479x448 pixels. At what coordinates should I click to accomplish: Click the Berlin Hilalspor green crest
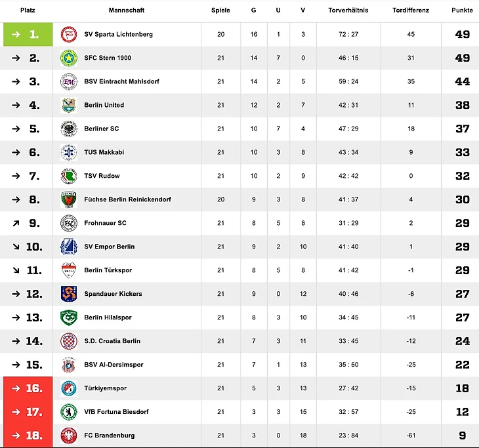[x=69, y=317]
